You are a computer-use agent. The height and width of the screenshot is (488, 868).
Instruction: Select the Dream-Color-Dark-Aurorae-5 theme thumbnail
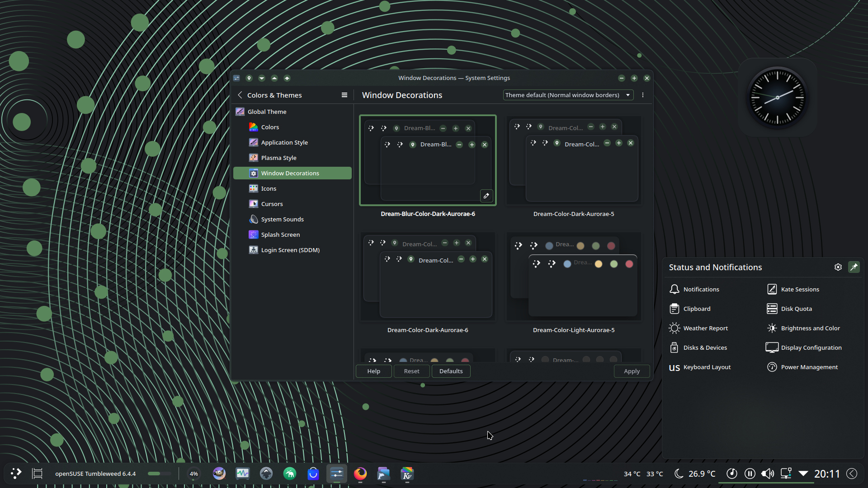574,160
